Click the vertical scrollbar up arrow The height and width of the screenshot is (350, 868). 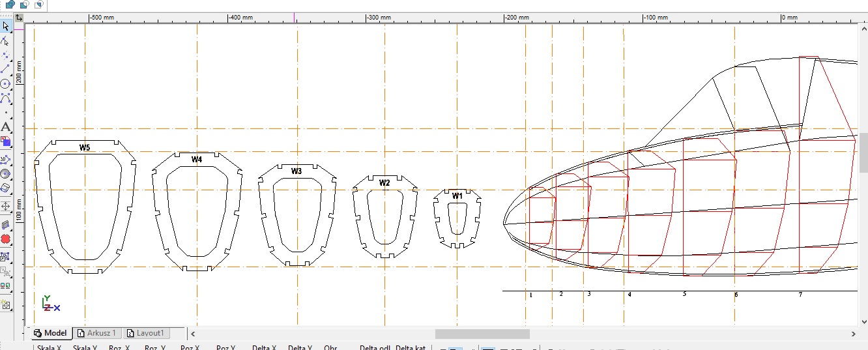[x=862, y=28]
